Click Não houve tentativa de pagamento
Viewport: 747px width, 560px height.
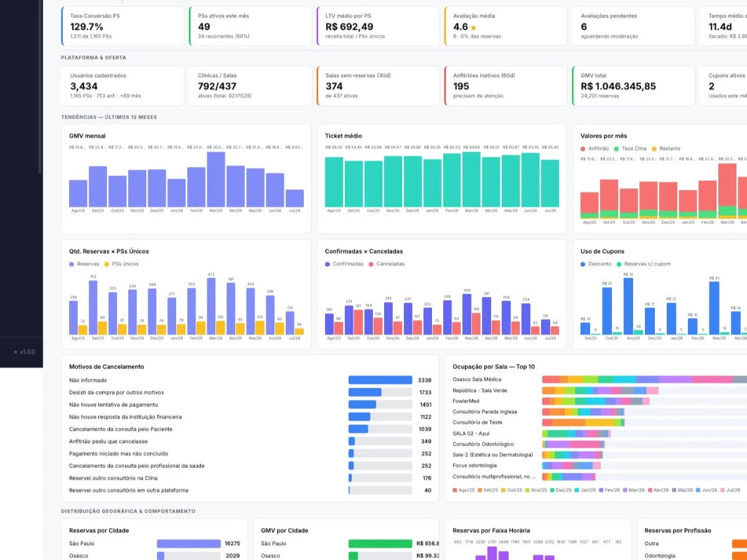(x=112, y=404)
